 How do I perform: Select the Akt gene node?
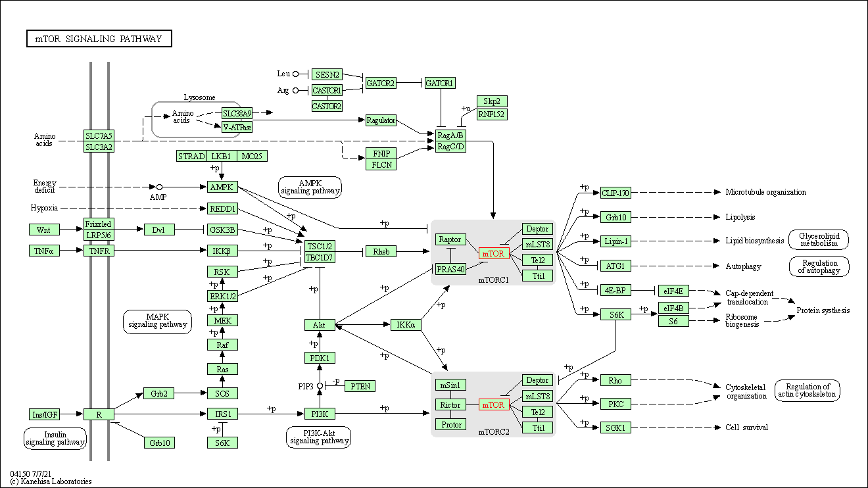click(x=320, y=325)
